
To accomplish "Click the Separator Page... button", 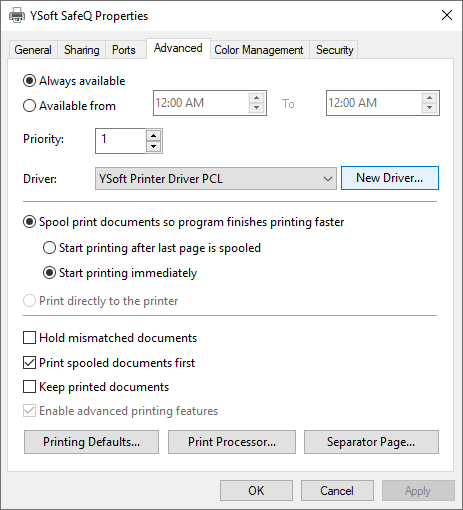I will [x=371, y=442].
